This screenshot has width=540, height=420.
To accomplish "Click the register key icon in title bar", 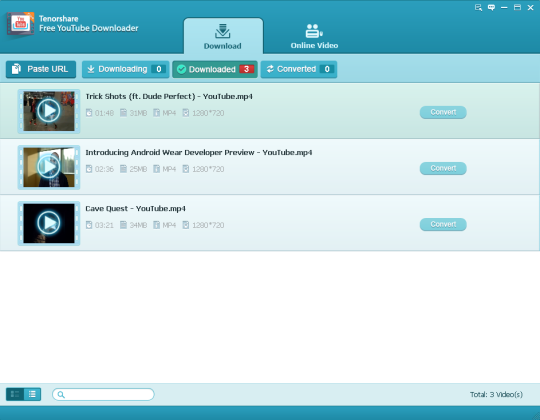I will click(478, 8).
